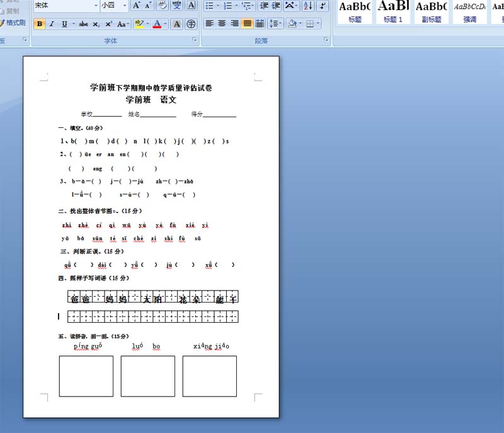This screenshot has width=504, height=433.
Task: Open the Font dialog launcher (字体)
Action: pyautogui.click(x=195, y=39)
